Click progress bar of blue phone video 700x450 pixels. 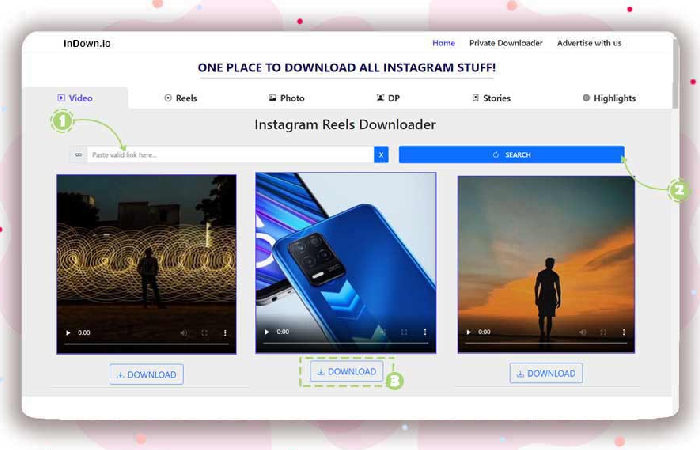[346, 343]
